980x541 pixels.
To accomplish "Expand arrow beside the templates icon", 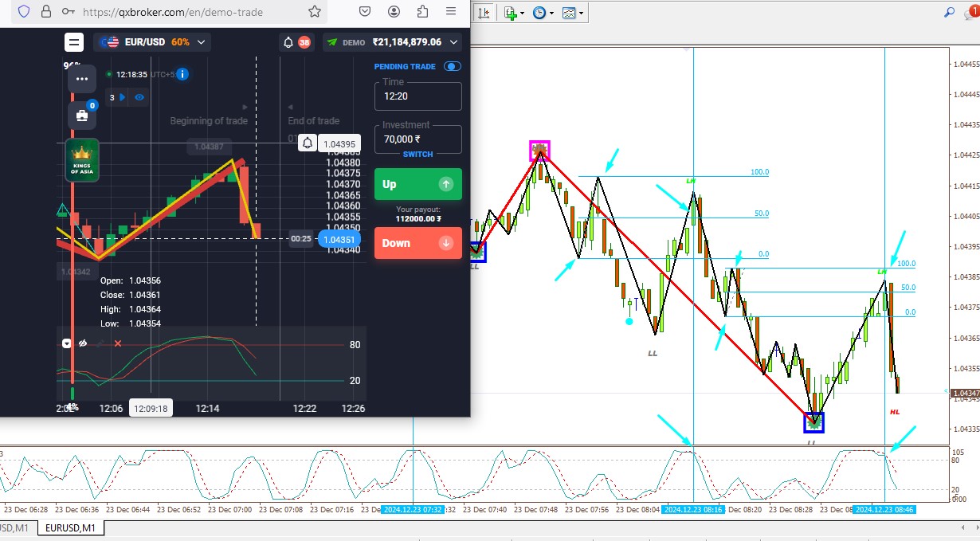I will point(581,14).
